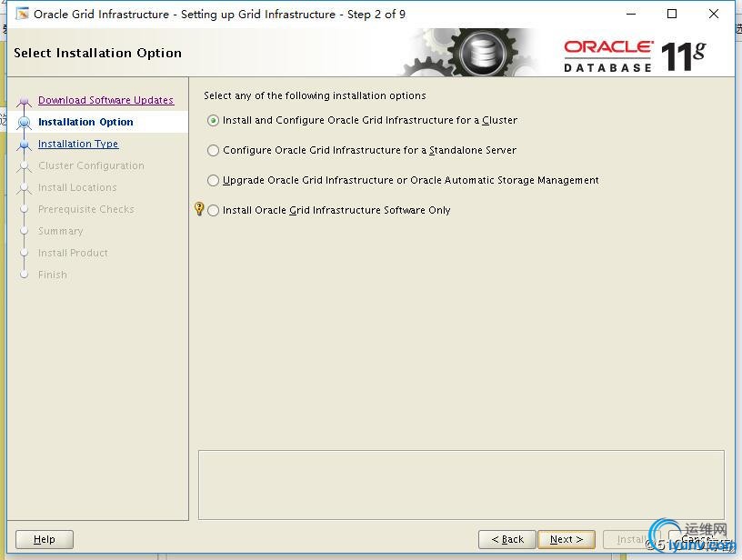Close the Oracle Grid Infrastructure installer window
The image size is (742, 560).
(714, 15)
